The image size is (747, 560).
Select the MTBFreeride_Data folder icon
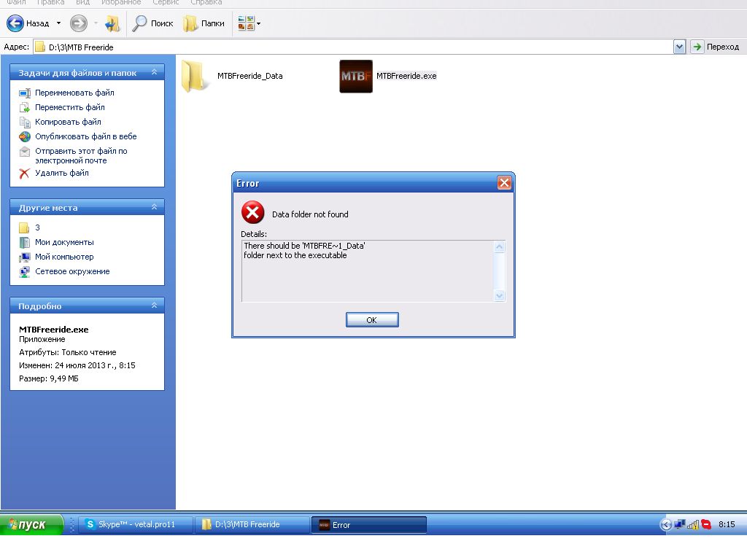[x=195, y=76]
